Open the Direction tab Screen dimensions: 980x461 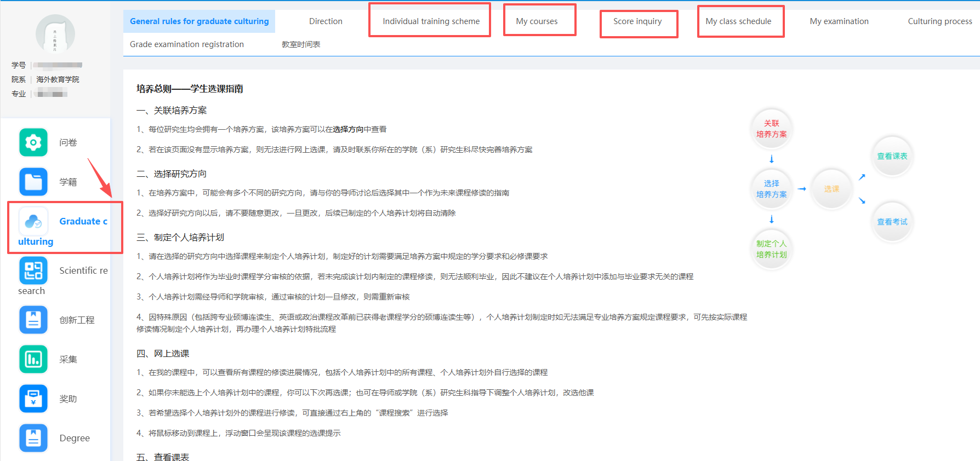pyautogui.click(x=326, y=21)
